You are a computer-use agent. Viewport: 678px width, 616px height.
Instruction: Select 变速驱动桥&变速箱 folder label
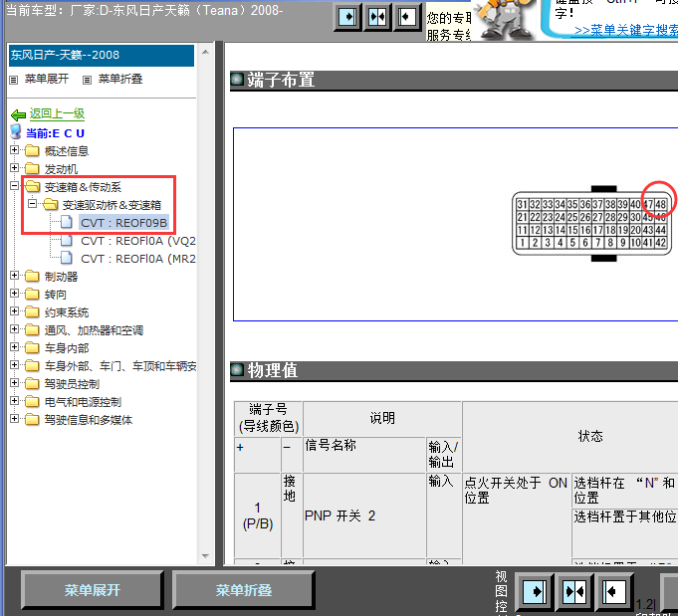click(x=112, y=205)
